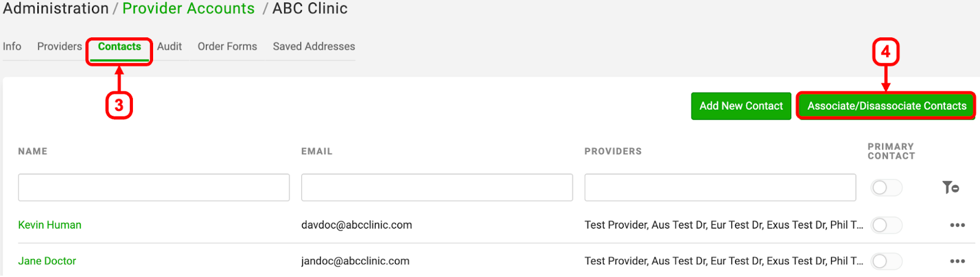Focus the Name filter input field

tap(154, 188)
